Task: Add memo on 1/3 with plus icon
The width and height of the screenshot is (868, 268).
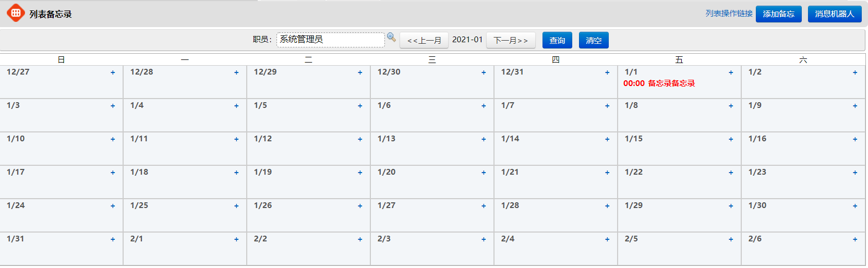Action: [113, 106]
